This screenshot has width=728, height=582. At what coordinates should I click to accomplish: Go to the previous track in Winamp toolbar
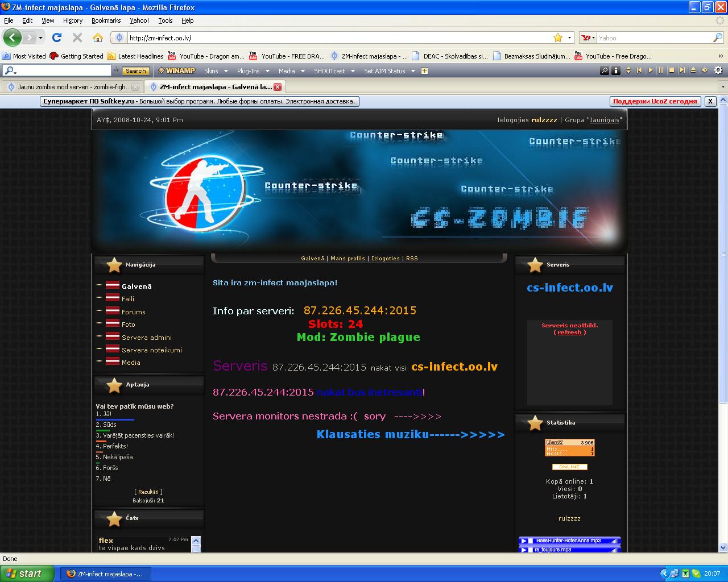click(639, 71)
